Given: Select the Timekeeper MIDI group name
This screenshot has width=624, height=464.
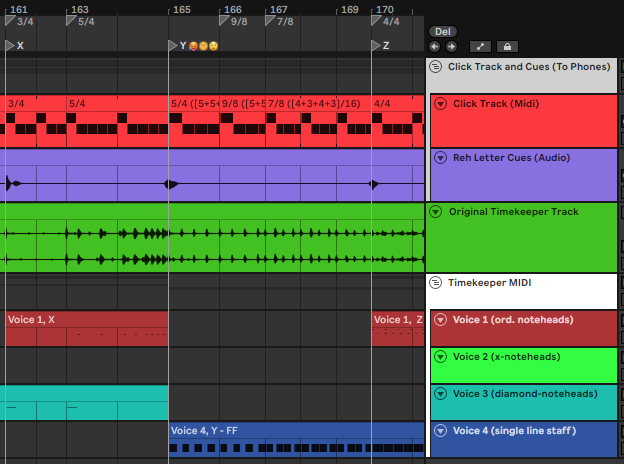Looking at the screenshot, I should click(489, 283).
